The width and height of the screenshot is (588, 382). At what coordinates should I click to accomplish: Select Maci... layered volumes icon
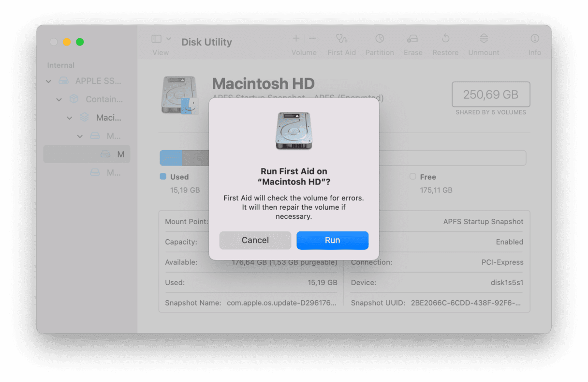click(85, 118)
